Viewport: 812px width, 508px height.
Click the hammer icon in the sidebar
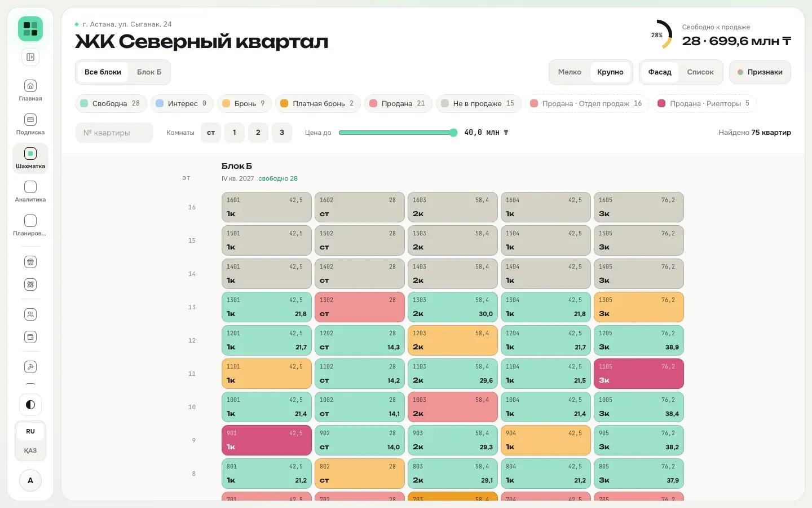point(30,367)
